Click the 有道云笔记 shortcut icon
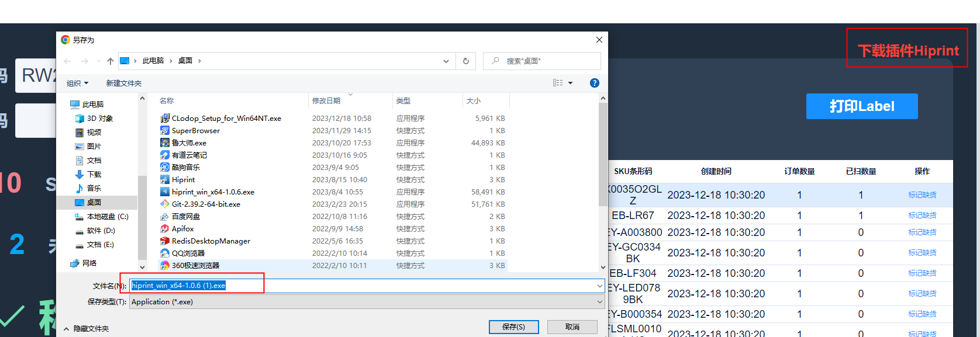 click(165, 155)
